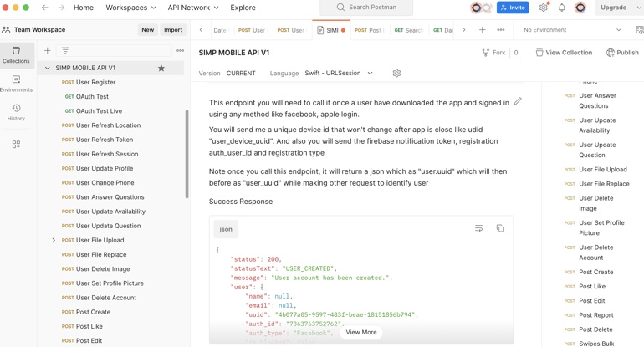
Task: Open documentation settings gear next to Language
Action: (x=396, y=74)
